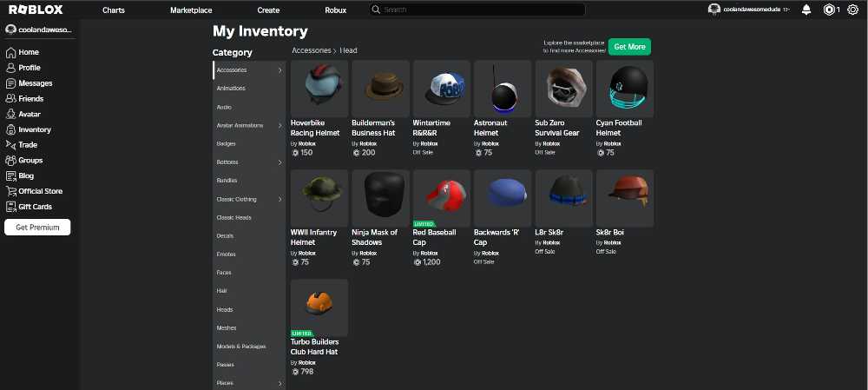Open the L8r Sk8r thumbnail
Viewport: 868px width, 390px height.
tap(564, 198)
